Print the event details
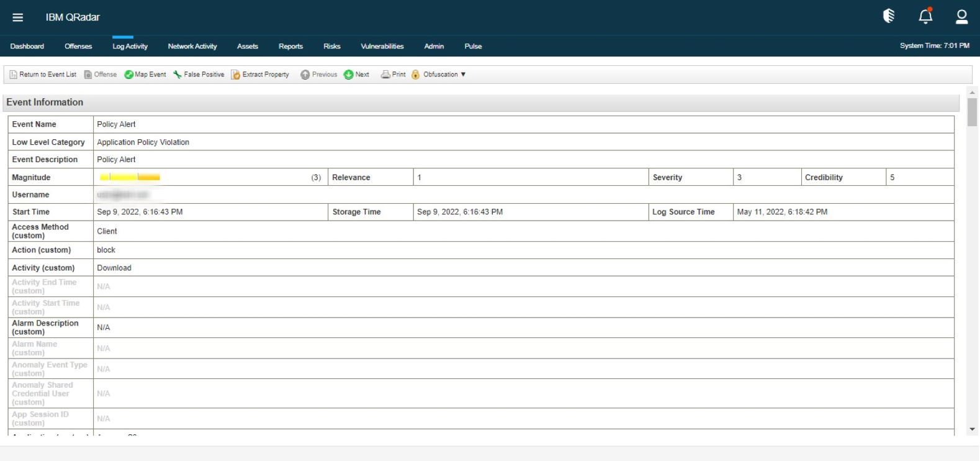This screenshot has height=461, width=980. point(393,75)
